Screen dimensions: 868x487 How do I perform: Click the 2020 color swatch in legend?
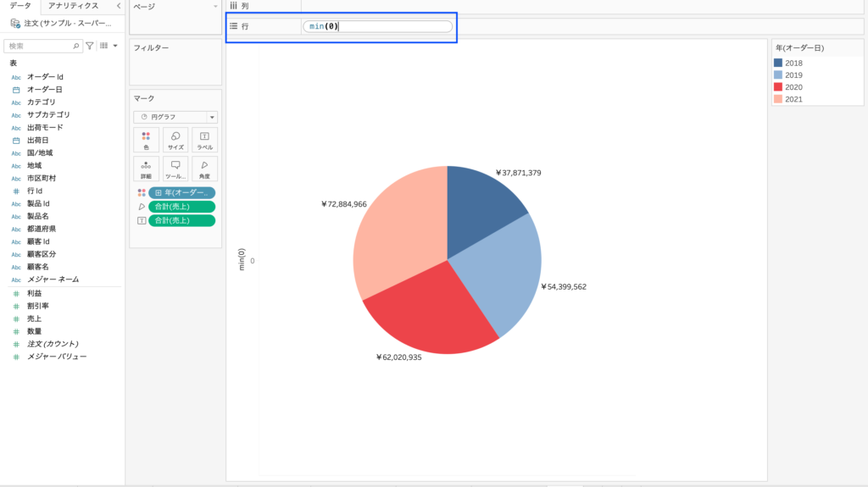(778, 87)
